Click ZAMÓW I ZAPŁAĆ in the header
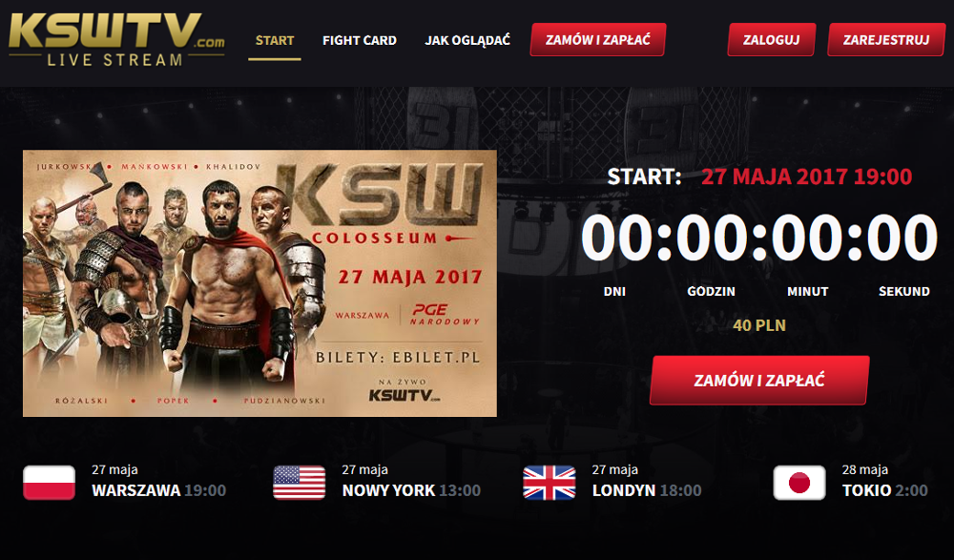954x560 pixels. (x=598, y=40)
